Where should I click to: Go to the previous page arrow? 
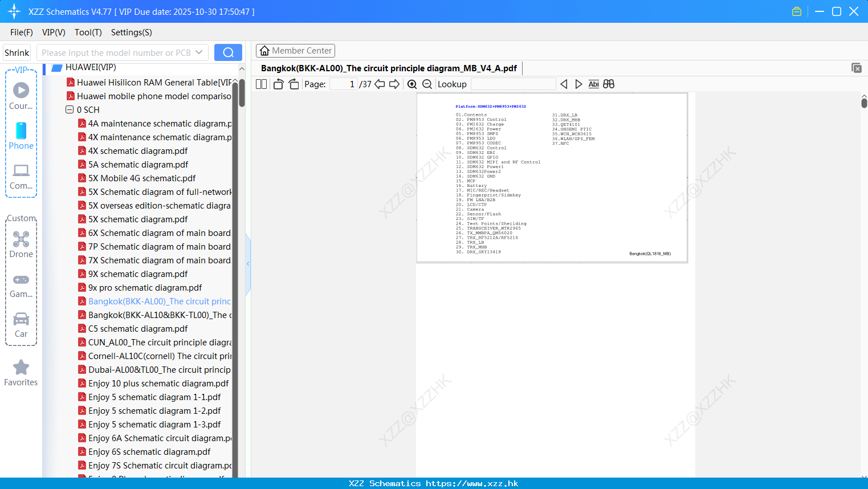pyautogui.click(x=380, y=84)
